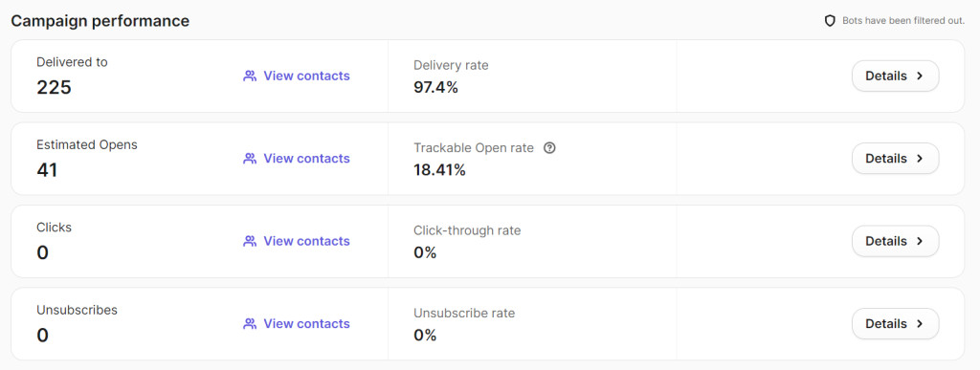Open Details for Unsubscribe rate
This screenshot has width=980, height=370.
[x=895, y=324]
